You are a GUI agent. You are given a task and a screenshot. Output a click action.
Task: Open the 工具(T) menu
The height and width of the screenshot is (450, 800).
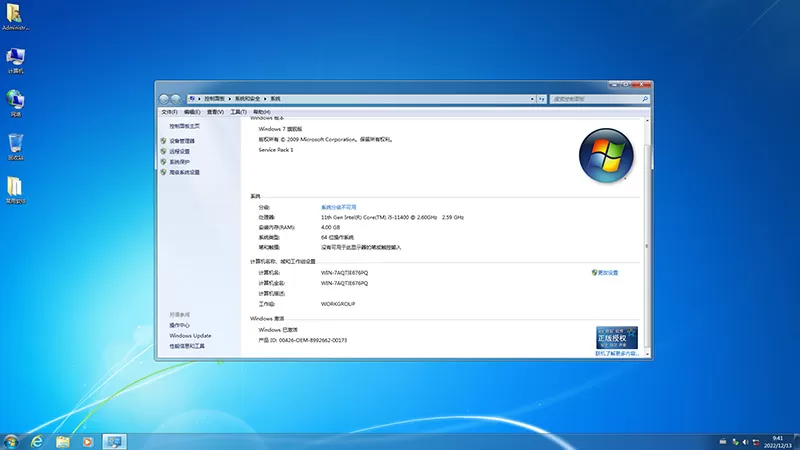[x=237, y=112]
